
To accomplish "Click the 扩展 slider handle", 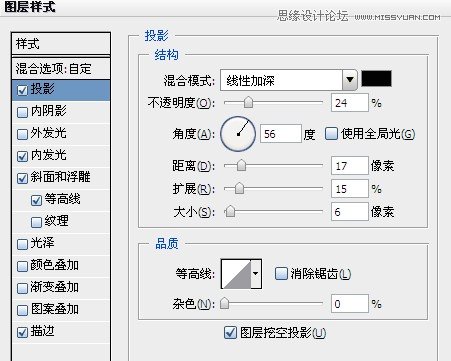I will point(239,189).
